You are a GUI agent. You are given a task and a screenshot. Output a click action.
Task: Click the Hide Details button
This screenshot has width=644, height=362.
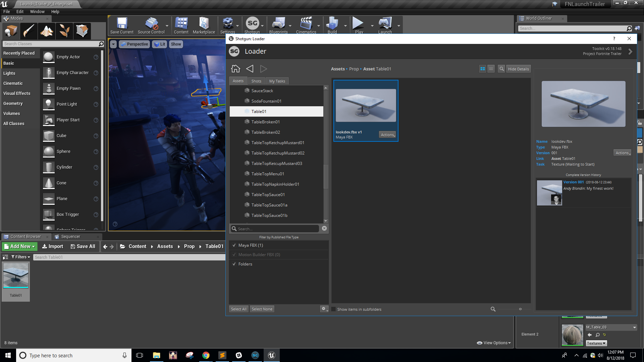click(x=518, y=69)
